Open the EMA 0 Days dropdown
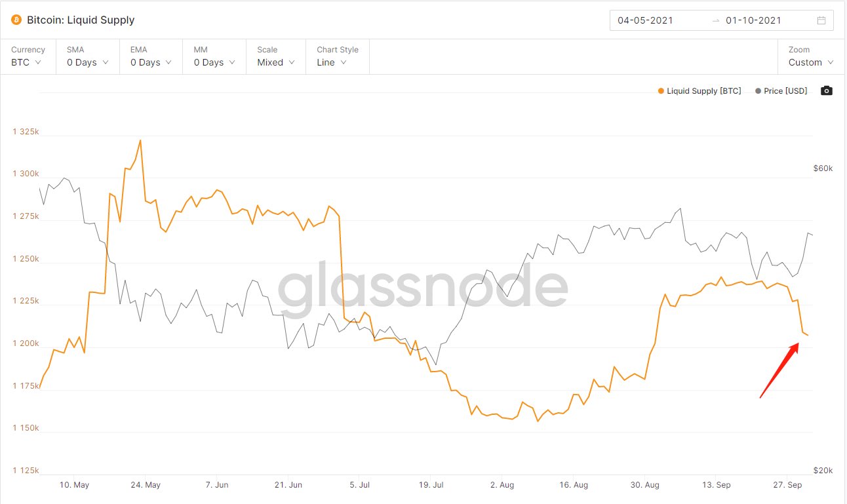Screen dimensions: 847x504 tap(151, 56)
